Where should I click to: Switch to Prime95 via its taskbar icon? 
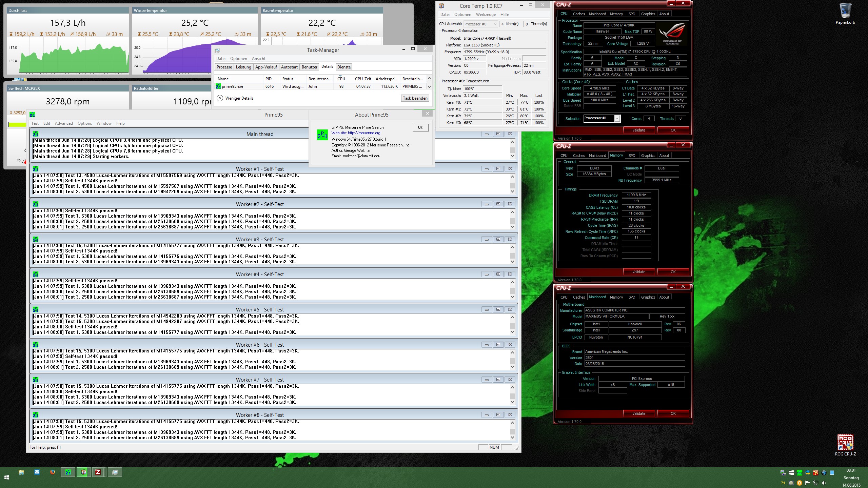coord(68,472)
